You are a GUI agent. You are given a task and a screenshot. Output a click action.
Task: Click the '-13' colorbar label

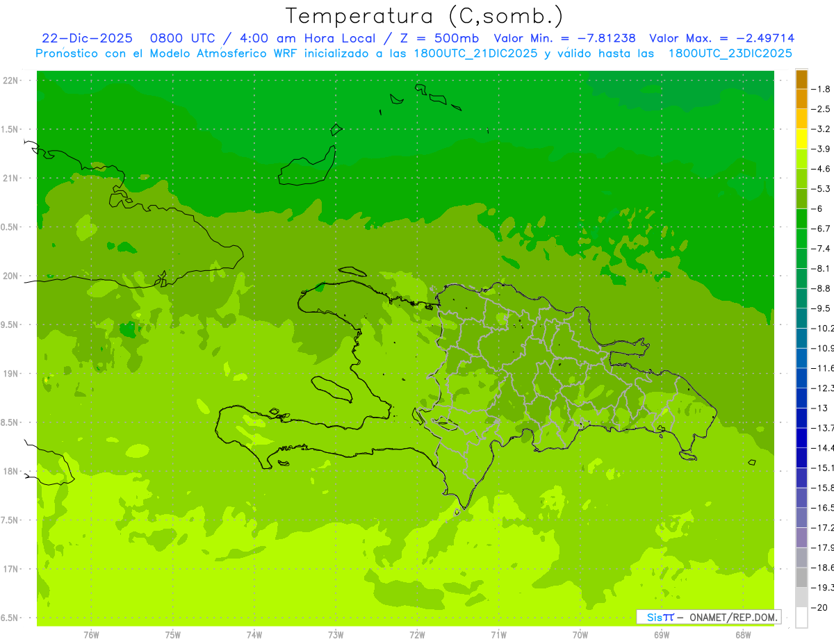coord(819,408)
